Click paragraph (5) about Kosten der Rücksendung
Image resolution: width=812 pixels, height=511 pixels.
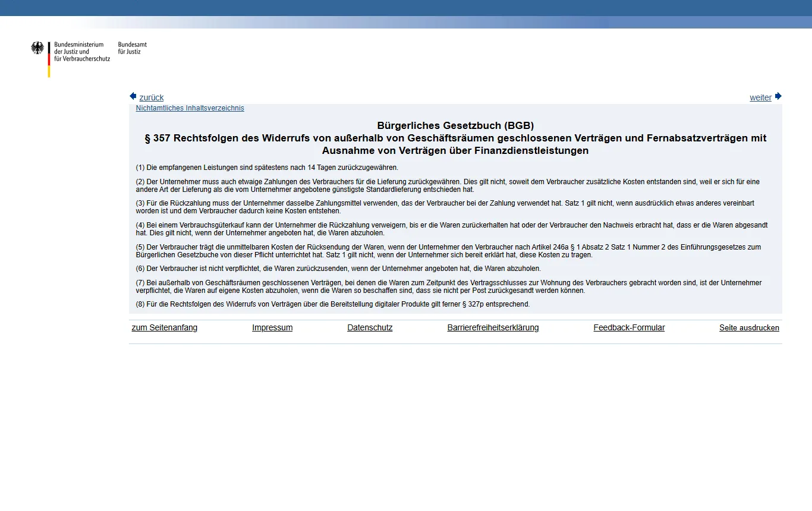[448, 251]
